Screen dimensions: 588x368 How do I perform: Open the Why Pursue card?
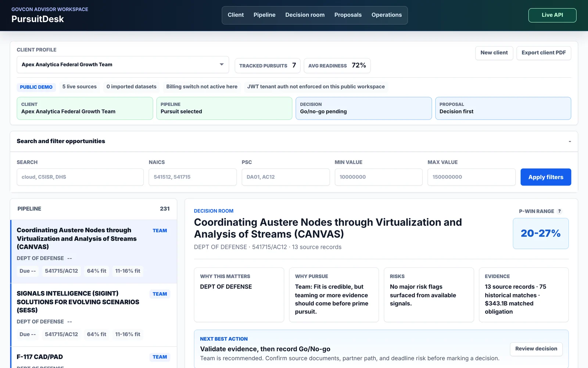point(334,295)
